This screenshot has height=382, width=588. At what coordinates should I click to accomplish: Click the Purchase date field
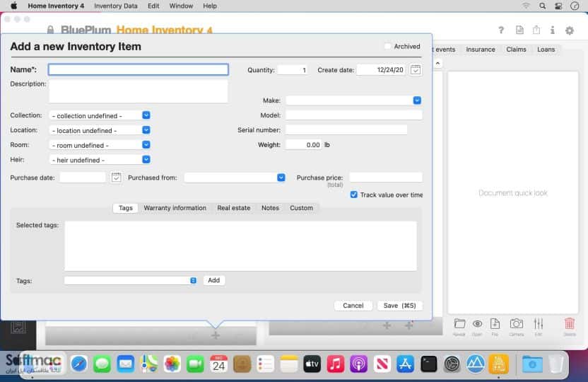[83, 177]
